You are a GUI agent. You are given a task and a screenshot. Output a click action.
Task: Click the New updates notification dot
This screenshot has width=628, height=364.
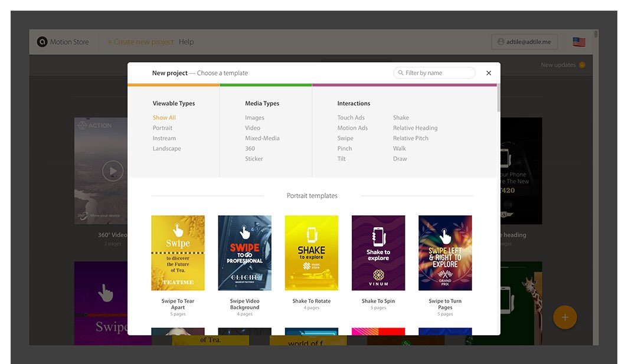point(582,65)
